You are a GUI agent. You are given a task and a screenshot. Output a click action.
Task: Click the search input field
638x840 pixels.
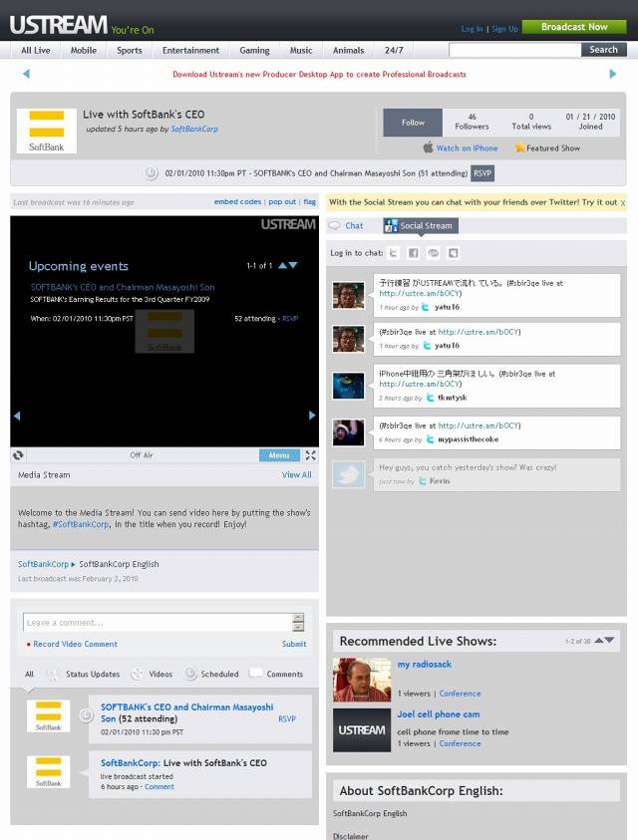click(x=515, y=49)
